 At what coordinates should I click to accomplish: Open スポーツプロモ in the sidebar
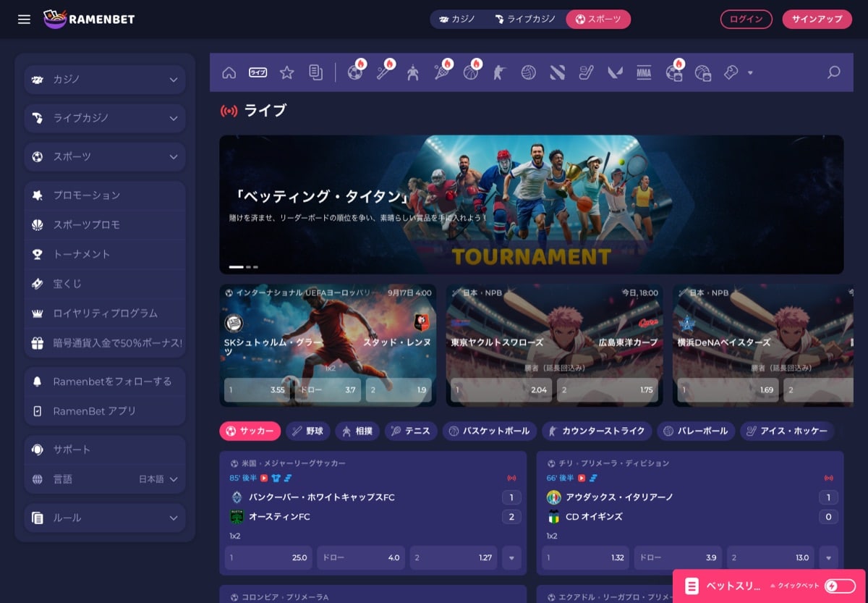pyautogui.click(x=105, y=225)
